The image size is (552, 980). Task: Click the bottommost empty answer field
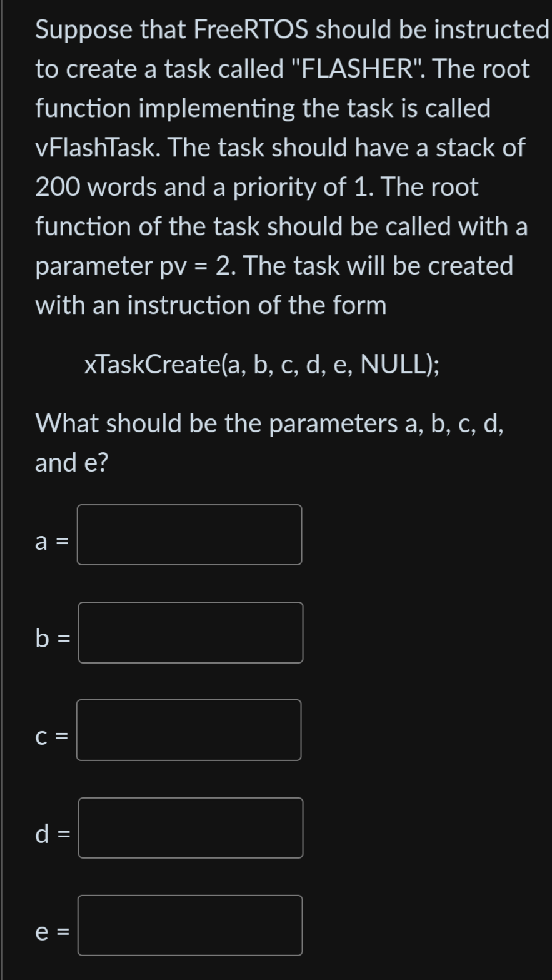[189, 926]
